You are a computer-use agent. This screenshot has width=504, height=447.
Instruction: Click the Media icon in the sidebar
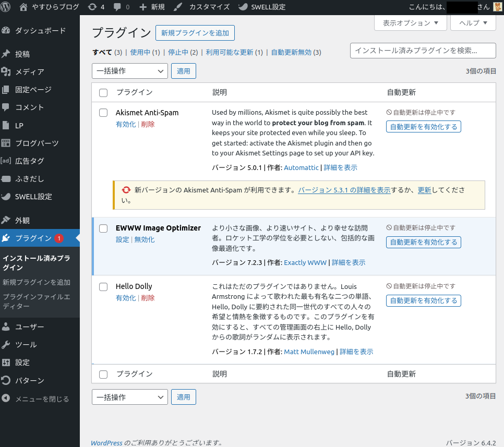tap(6, 71)
